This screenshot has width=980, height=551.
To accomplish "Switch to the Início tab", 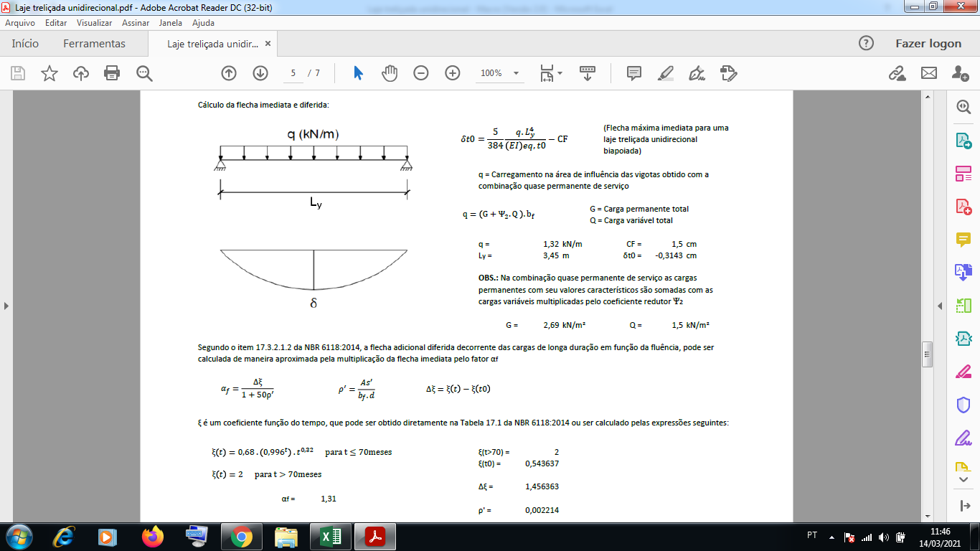I will [25, 43].
